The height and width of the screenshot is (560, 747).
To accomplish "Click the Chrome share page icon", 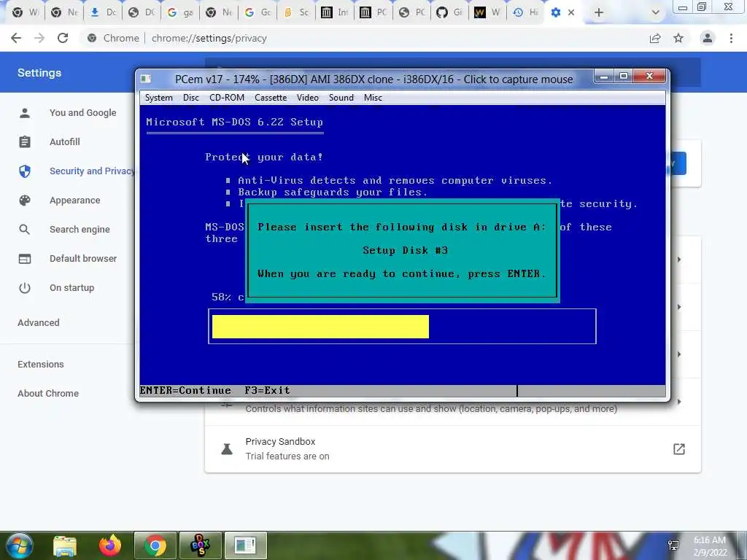I will pos(655,38).
